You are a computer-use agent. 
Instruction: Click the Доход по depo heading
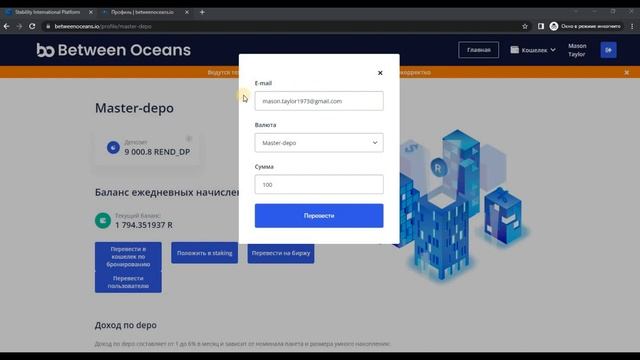(x=126, y=325)
